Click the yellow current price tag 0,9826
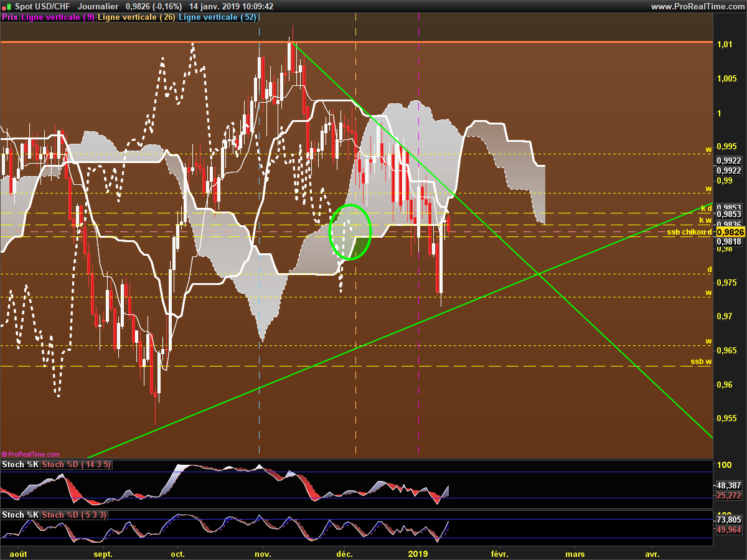The width and height of the screenshot is (747, 560). (728, 232)
